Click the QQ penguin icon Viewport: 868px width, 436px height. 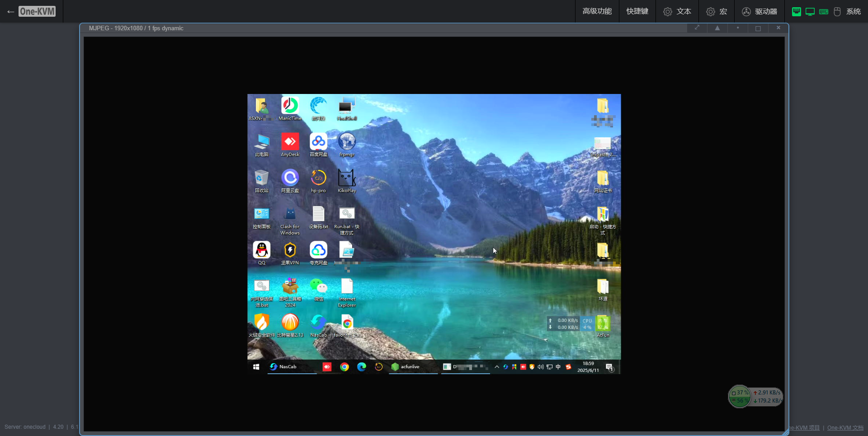[261, 250]
